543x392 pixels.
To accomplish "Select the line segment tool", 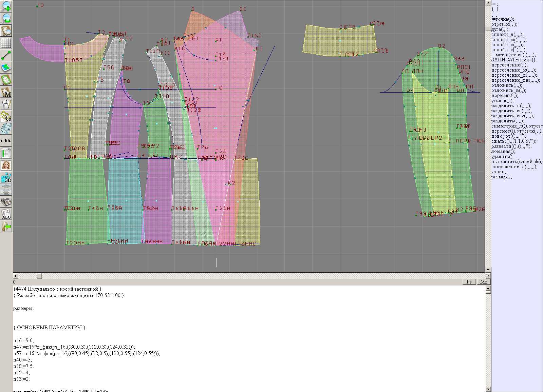I will click(6, 55).
